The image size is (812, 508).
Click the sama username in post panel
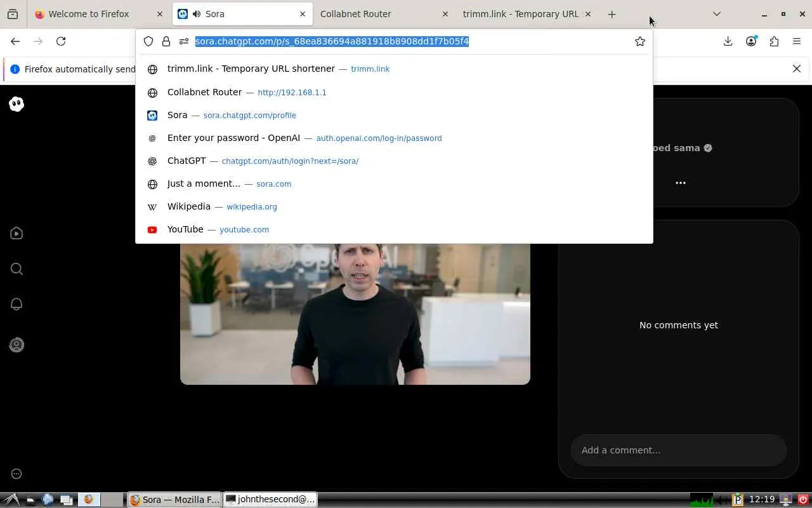click(x=686, y=148)
